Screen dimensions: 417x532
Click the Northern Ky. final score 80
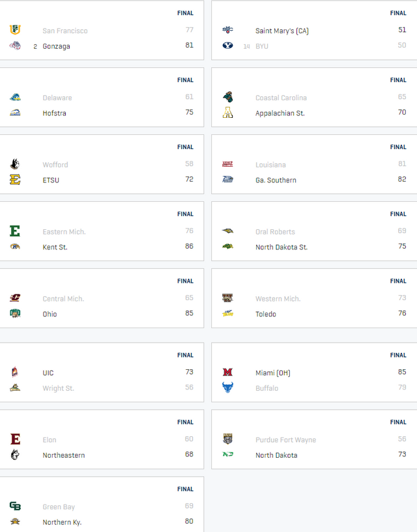(189, 521)
